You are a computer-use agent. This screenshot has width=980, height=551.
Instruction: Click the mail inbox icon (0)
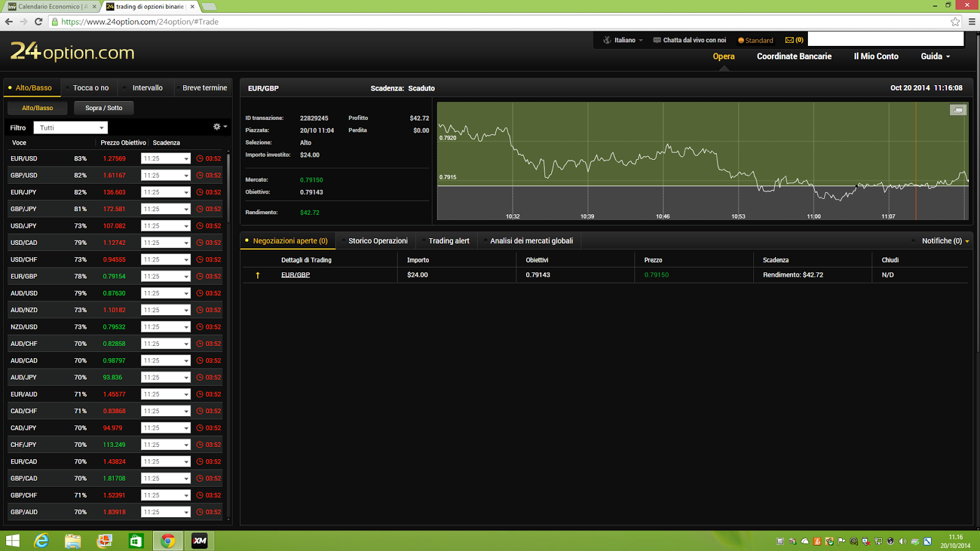point(790,40)
